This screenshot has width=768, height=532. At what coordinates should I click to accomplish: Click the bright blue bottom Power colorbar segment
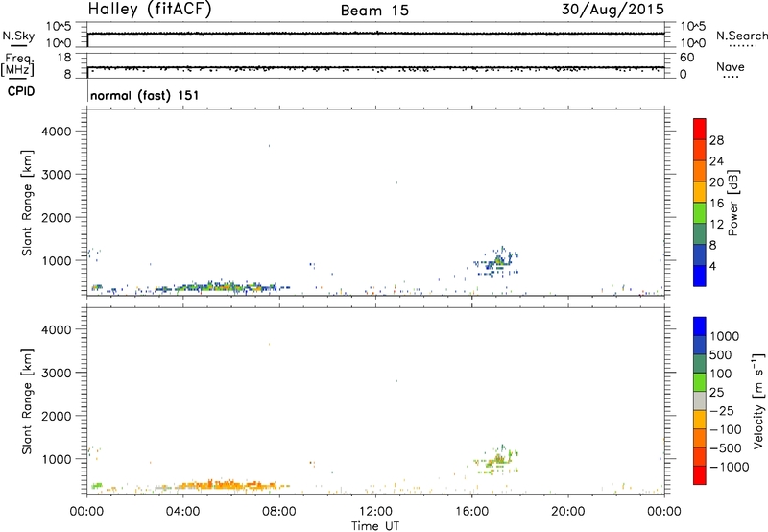700,276
